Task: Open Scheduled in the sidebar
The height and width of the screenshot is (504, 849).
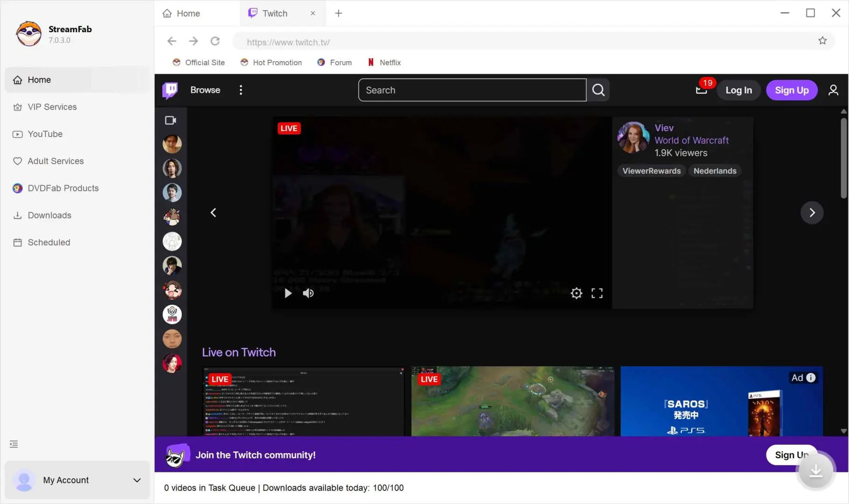Action: pos(77,242)
